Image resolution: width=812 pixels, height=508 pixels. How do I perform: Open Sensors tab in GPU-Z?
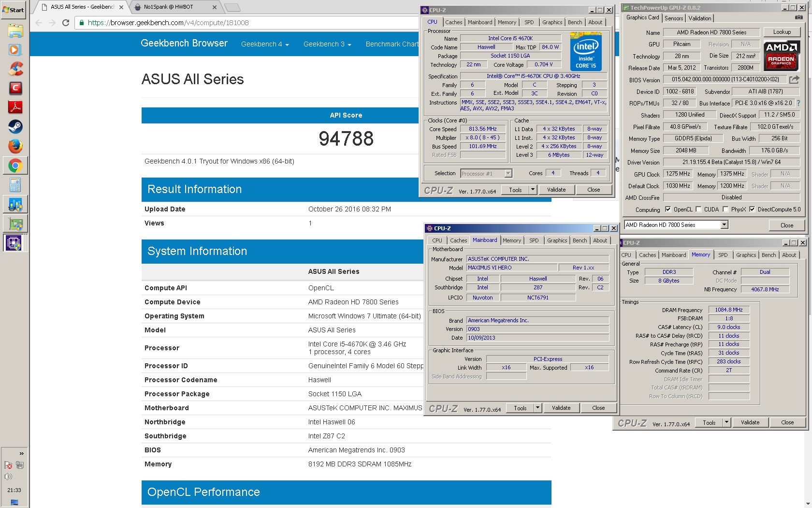point(674,18)
